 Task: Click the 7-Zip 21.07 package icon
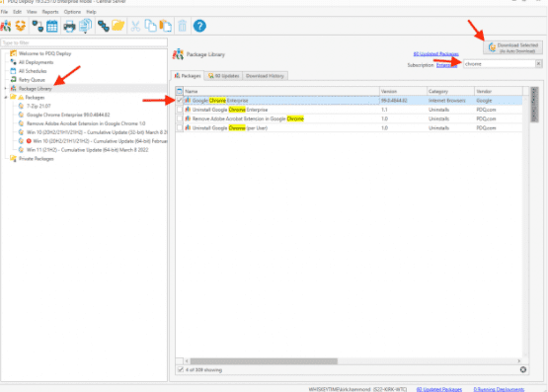(x=21, y=106)
